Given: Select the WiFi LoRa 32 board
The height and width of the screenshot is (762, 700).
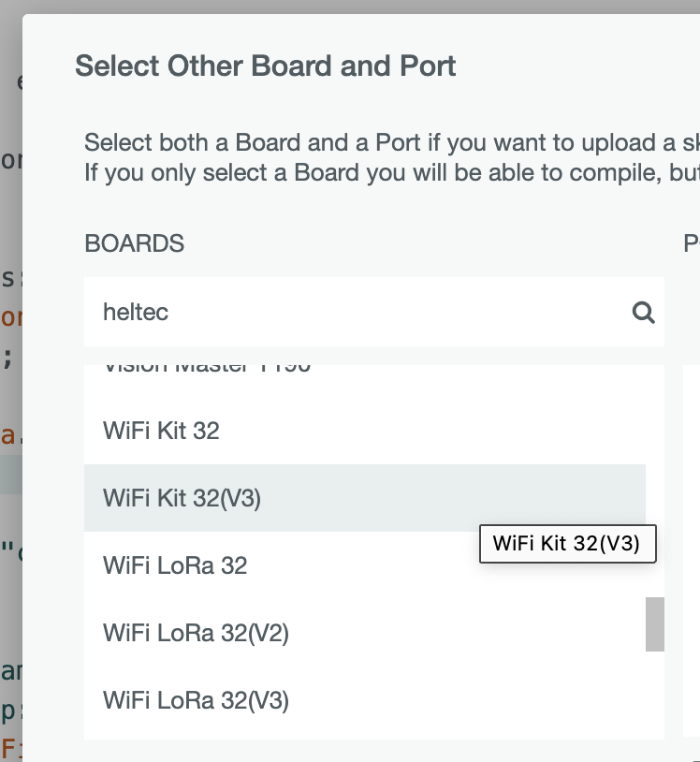Looking at the screenshot, I should (x=175, y=565).
